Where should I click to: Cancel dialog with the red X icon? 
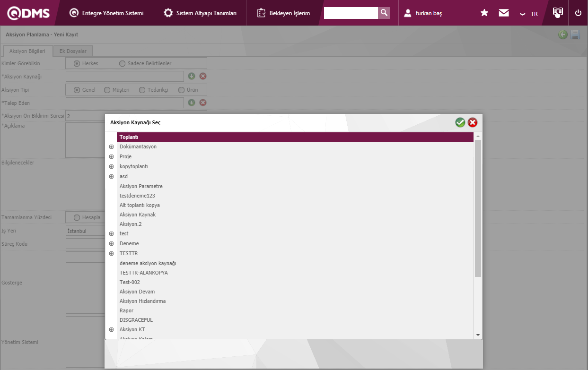point(472,122)
